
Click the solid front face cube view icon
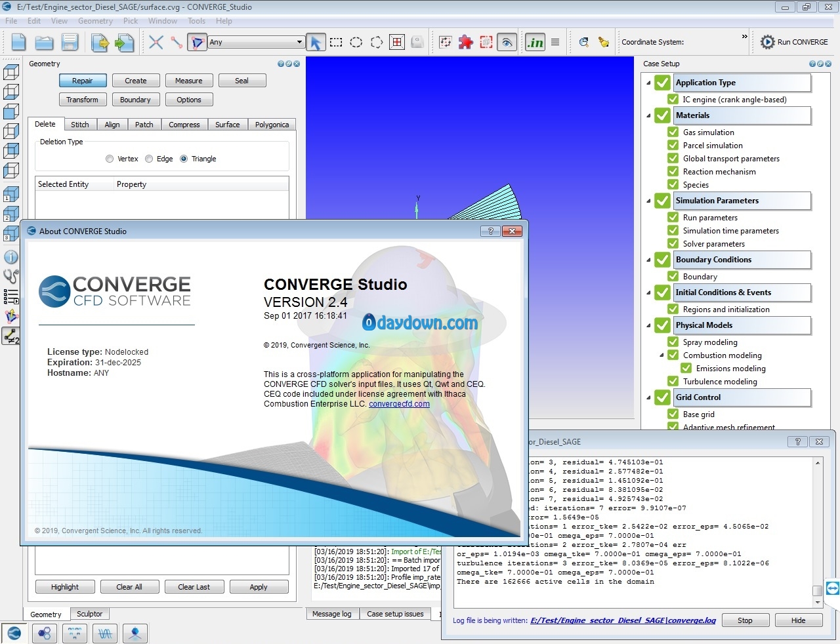[11, 111]
